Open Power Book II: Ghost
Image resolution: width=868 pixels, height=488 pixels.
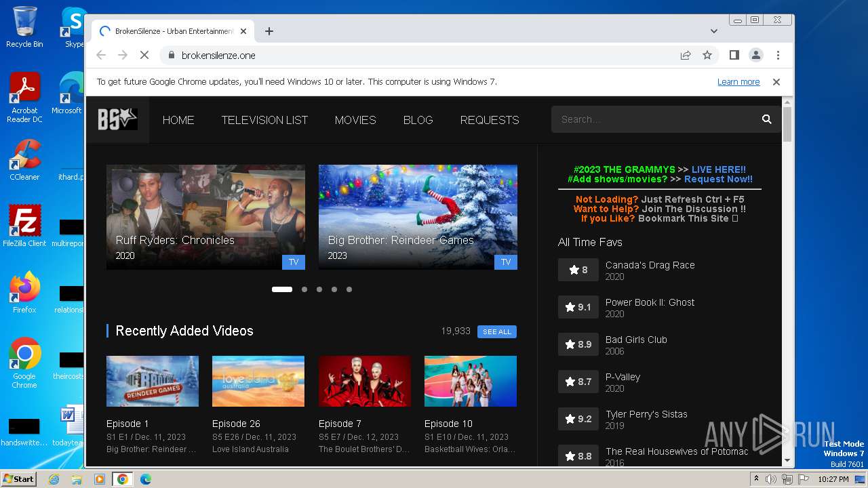(650, 302)
